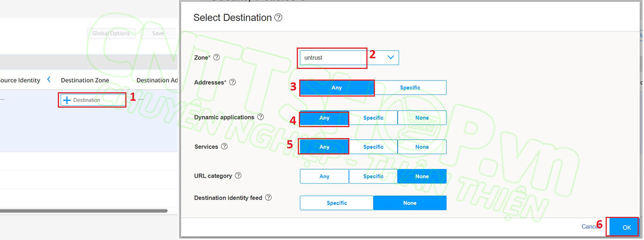Collapse columns with the left chevron
The width and height of the screenshot is (644, 240).
pos(49,79)
